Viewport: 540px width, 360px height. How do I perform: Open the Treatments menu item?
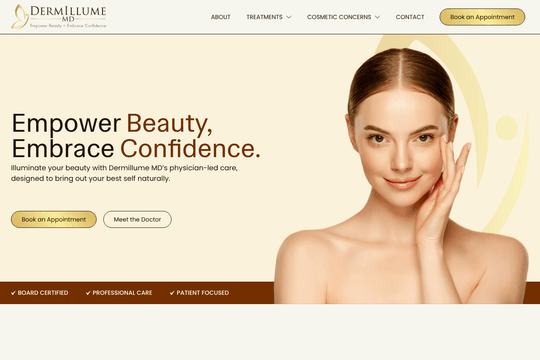click(264, 17)
